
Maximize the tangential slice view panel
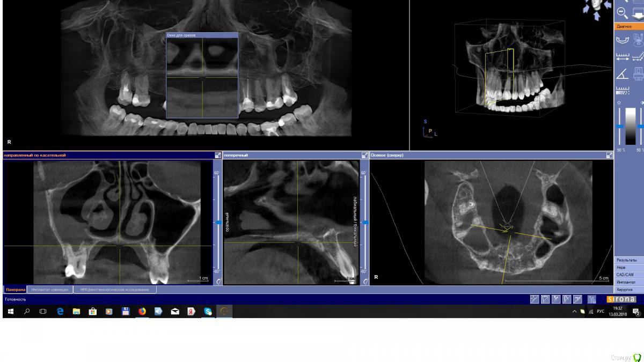click(x=217, y=155)
